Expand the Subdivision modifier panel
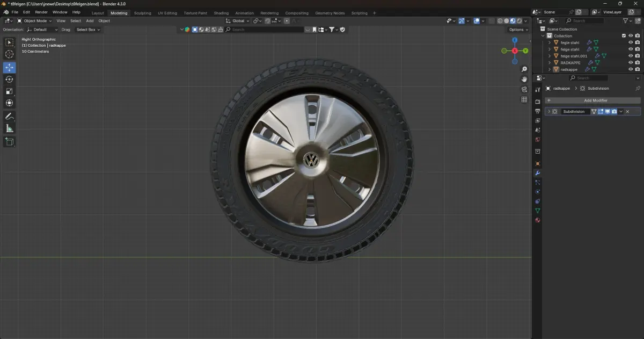 tap(548, 112)
